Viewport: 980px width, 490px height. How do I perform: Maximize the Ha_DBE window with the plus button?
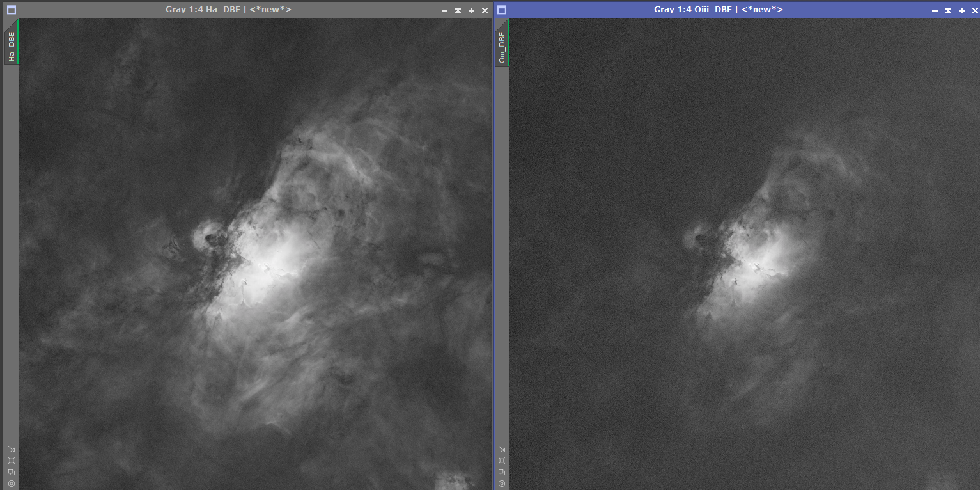[471, 11]
